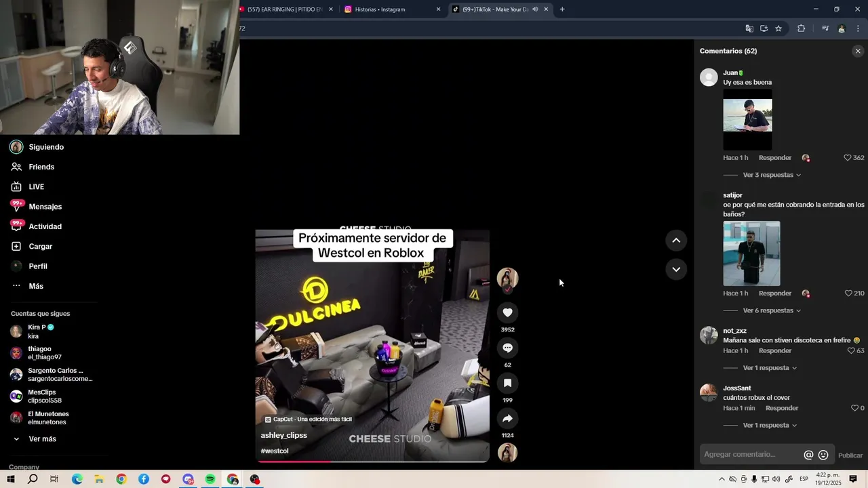
Task: Open comments via the speech bubble icon
Action: click(x=507, y=348)
